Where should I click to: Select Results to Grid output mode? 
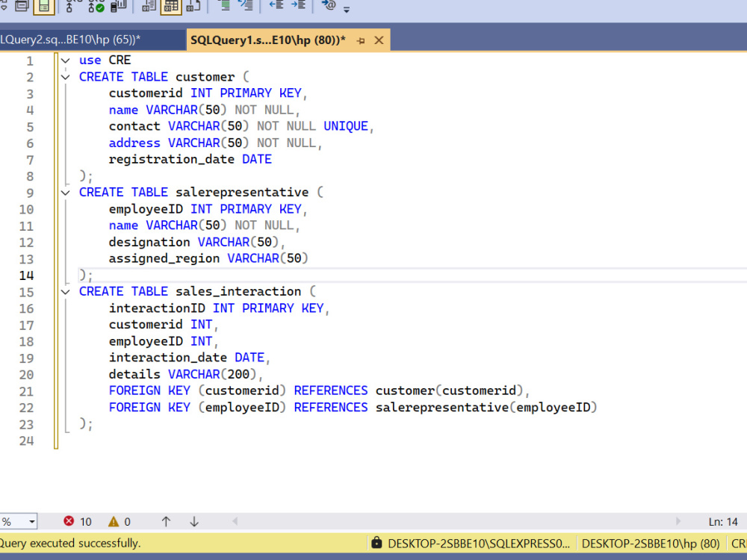pyautogui.click(x=171, y=6)
